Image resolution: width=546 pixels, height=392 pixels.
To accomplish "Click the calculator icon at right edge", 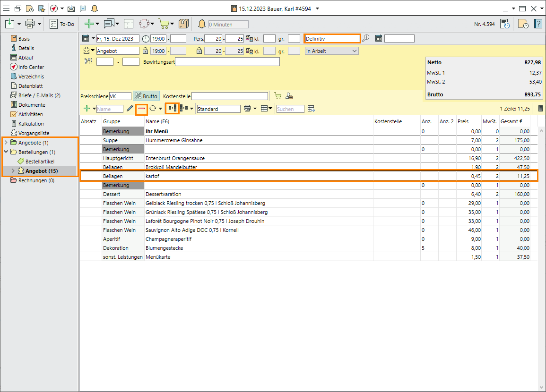I will [540, 109].
